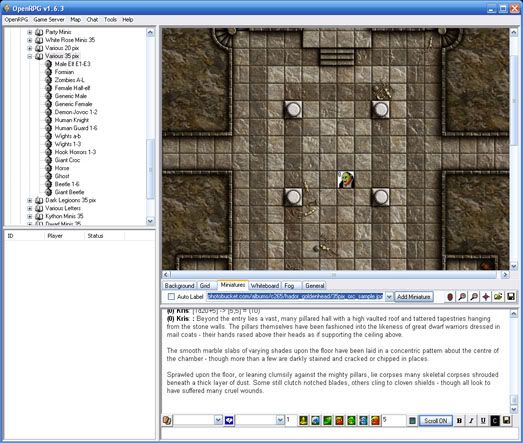Toggle italic chat formatting

[471, 421]
